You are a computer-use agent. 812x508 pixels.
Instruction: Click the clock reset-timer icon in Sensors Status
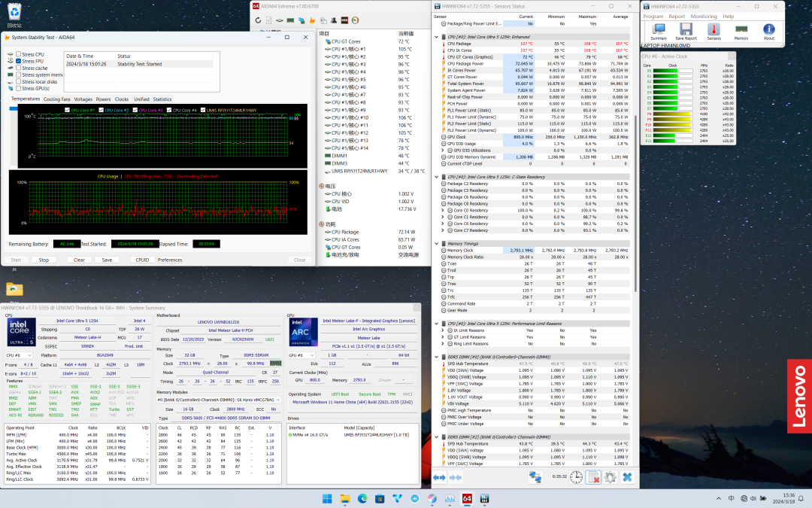click(x=576, y=477)
